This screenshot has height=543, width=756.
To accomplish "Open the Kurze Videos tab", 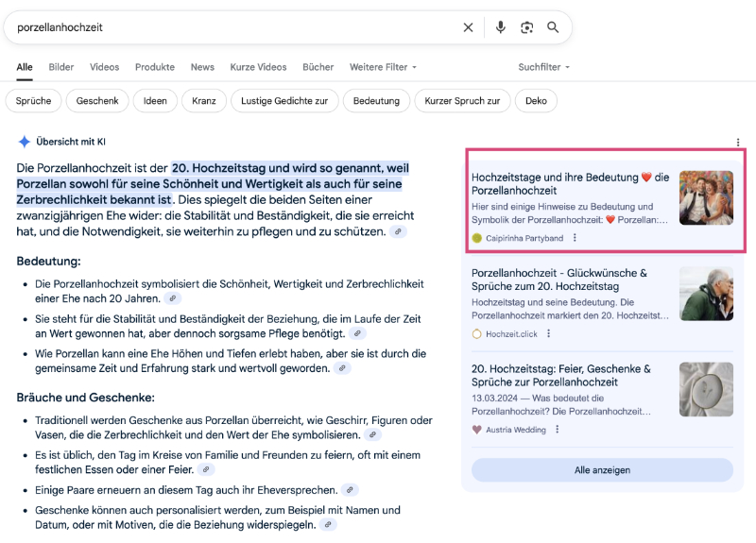I will tap(258, 67).
